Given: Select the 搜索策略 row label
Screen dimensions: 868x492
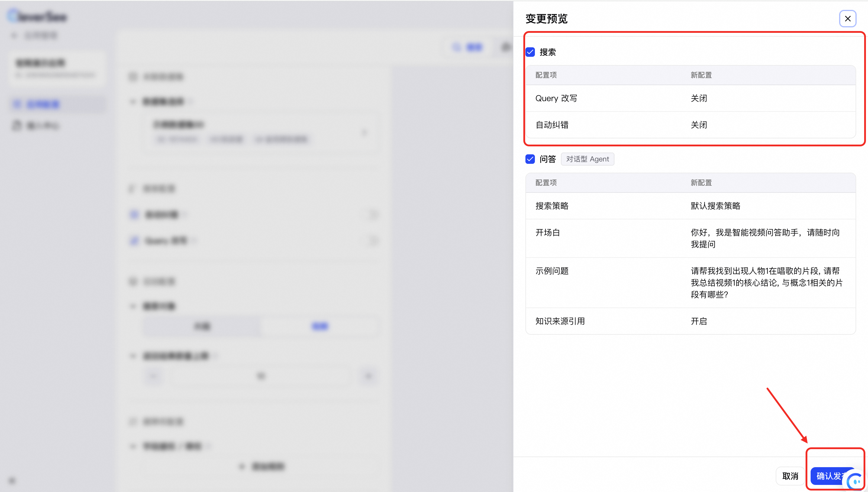Looking at the screenshot, I should 552,206.
